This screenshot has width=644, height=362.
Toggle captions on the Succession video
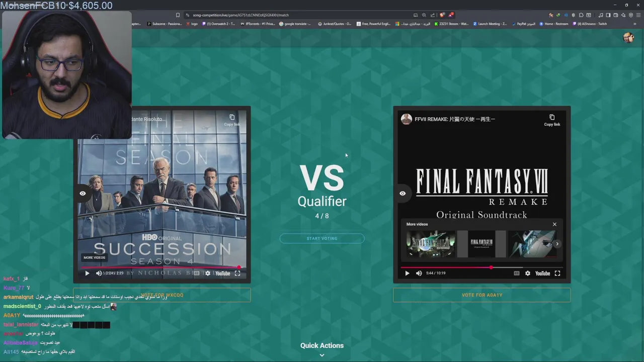197,274
